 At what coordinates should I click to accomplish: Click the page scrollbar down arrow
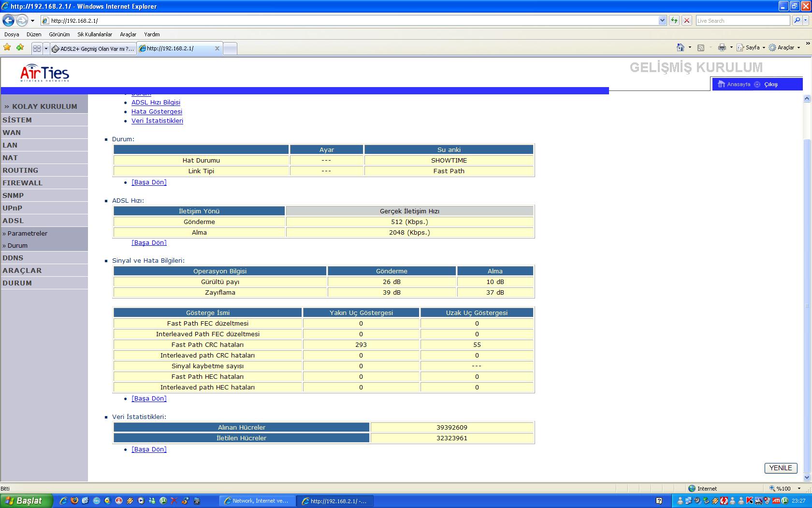[x=807, y=477]
